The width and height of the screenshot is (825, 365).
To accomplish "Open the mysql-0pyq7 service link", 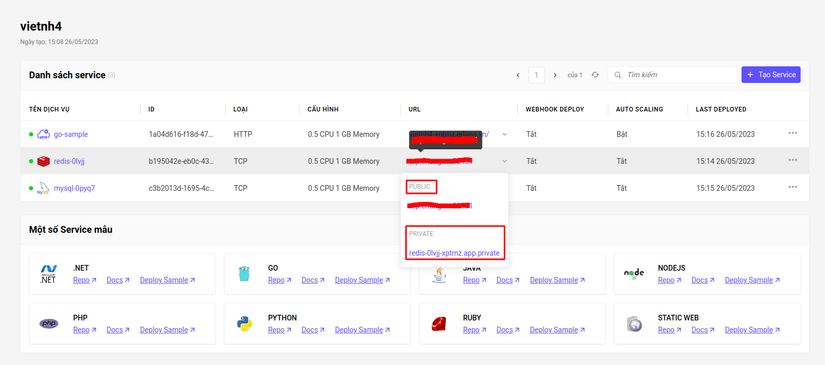I will tap(74, 188).
